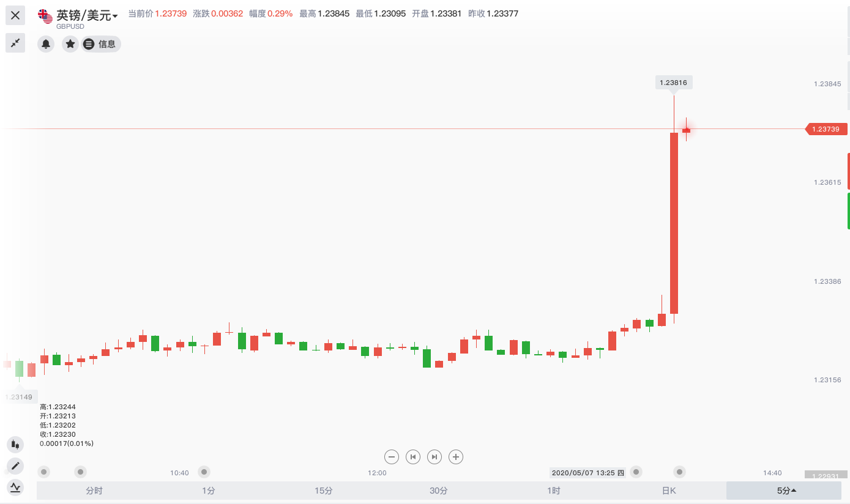Switch to the 分时 timeframe tab
The image size is (850, 504).
[x=94, y=491]
